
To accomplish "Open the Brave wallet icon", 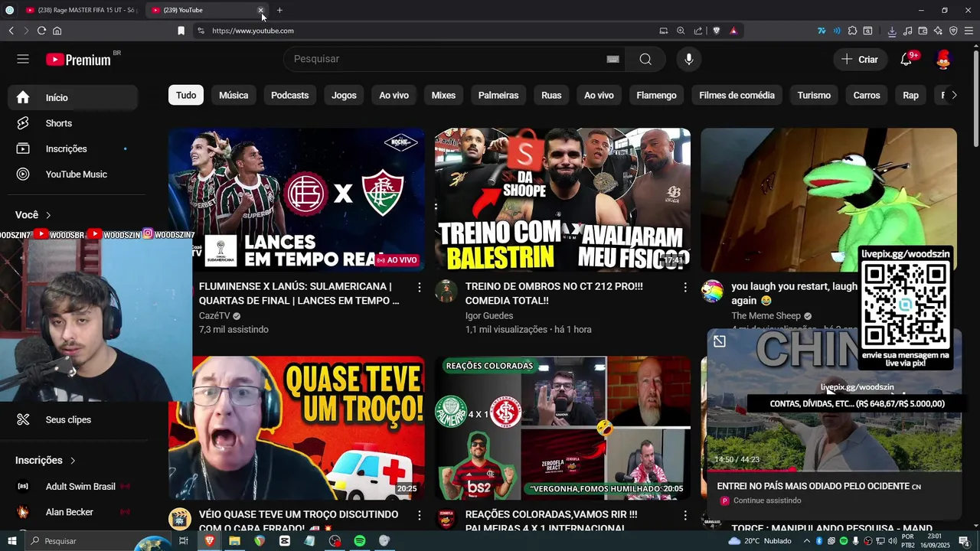I will click(923, 31).
